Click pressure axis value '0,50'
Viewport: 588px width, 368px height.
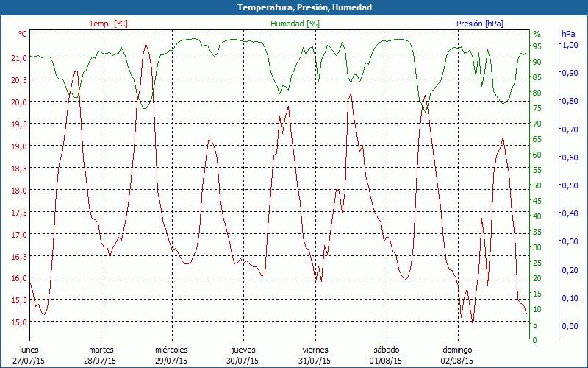click(x=570, y=185)
